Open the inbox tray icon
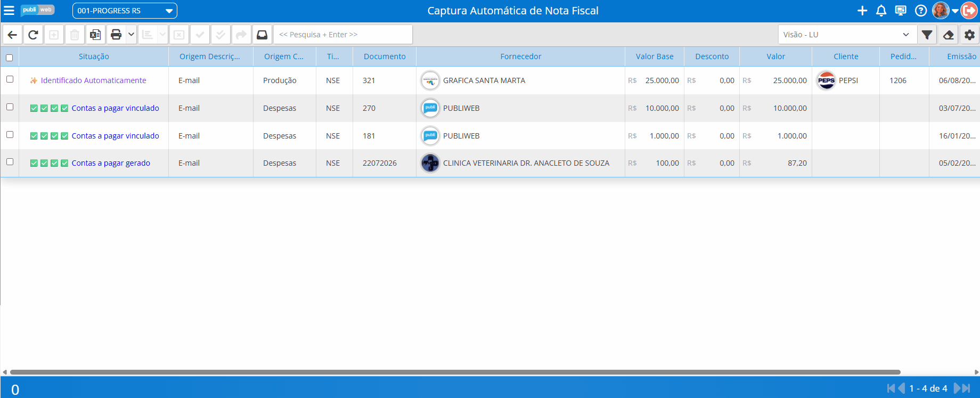Screen dimensions: 980x398 tap(262, 35)
